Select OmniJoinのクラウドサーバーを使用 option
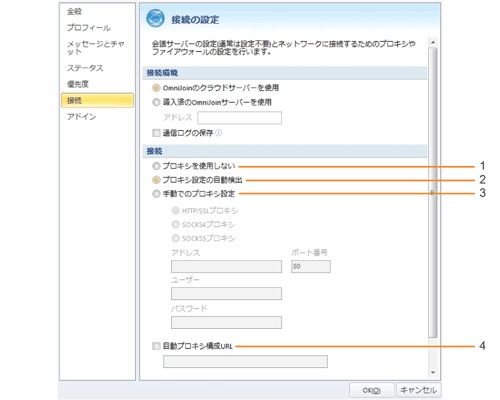The height and width of the screenshot is (400, 500). click(x=156, y=88)
